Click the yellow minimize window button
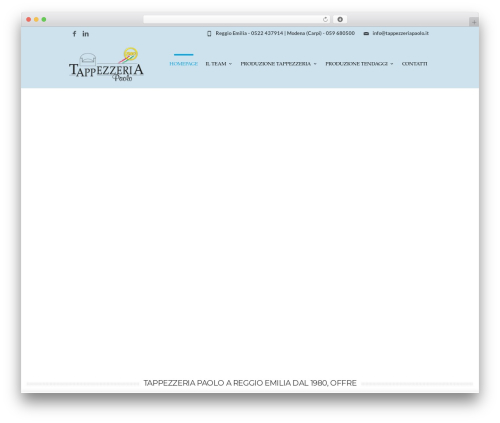The image size is (500, 423). 36,19
